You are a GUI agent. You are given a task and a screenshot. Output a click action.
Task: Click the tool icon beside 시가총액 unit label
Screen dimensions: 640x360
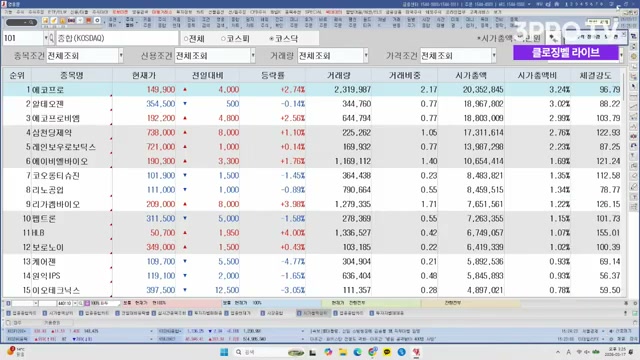click(553, 38)
